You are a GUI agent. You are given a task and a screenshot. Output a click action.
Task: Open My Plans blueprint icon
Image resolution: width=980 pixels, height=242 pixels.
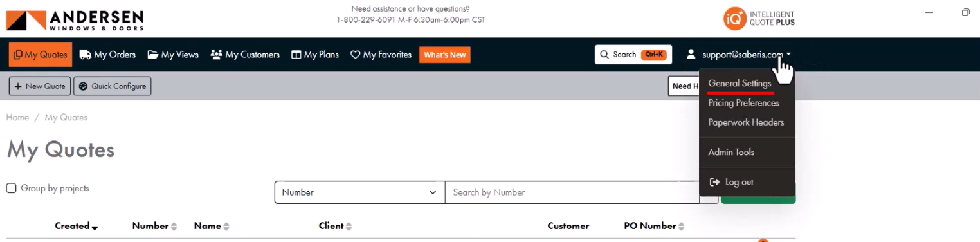point(296,55)
